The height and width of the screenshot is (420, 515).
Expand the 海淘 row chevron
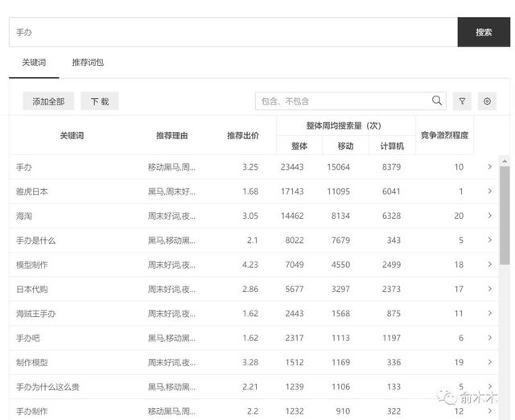pyautogui.click(x=489, y=216)
